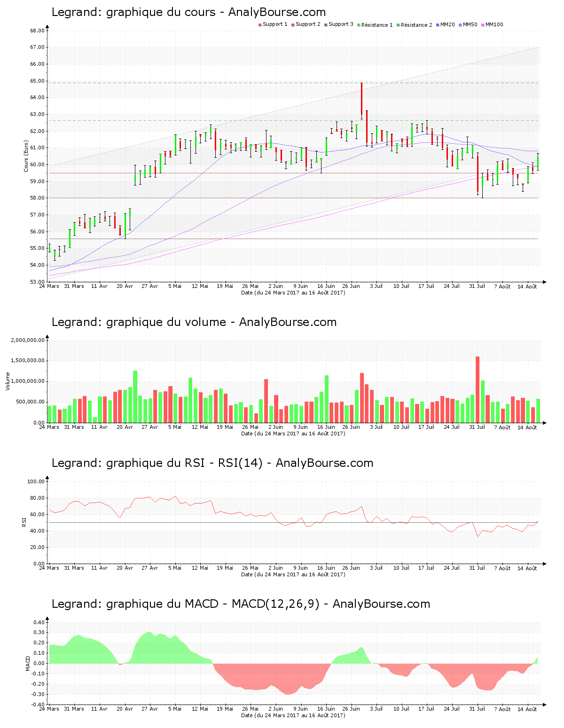Viewport: 564px width, 728px height.
Task: Click '12 Mai' label on MACD chart axis
Action: [x=200, y=709]
